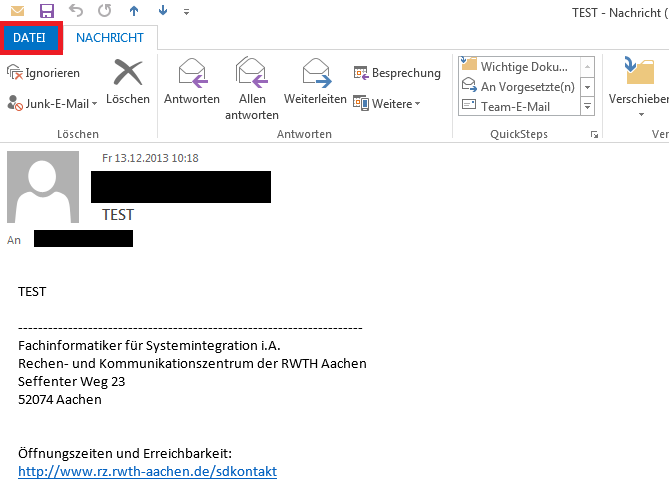Switch to the NACHRICHT ribbon tab

110,38
